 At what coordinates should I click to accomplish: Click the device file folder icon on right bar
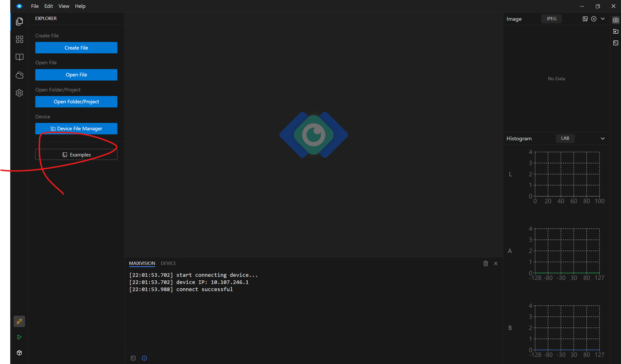(x=615, y=31)
